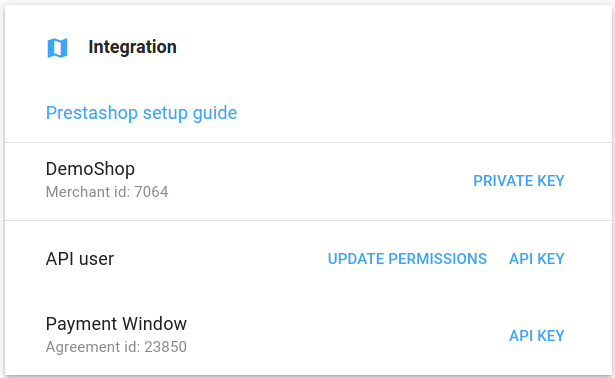Click the word guide in setup link

click(x=215, y=113)
